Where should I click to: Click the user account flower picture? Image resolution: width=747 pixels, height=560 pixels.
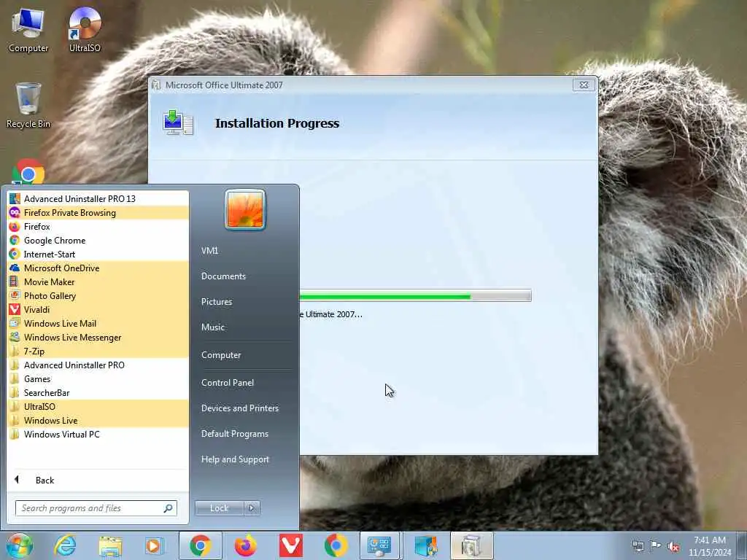pyautogui.click(x=245, y=209)
